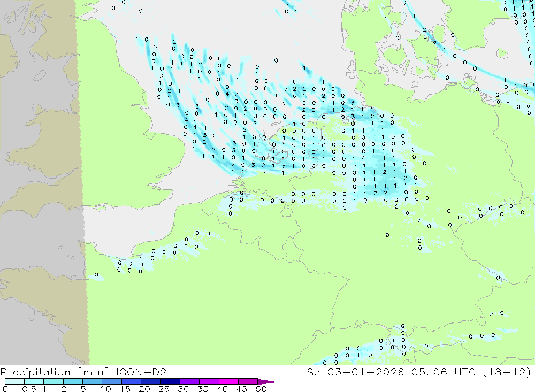Click the '(18+12)' forecast run text
Screen dimensions: 535x392
pos(507,372)
